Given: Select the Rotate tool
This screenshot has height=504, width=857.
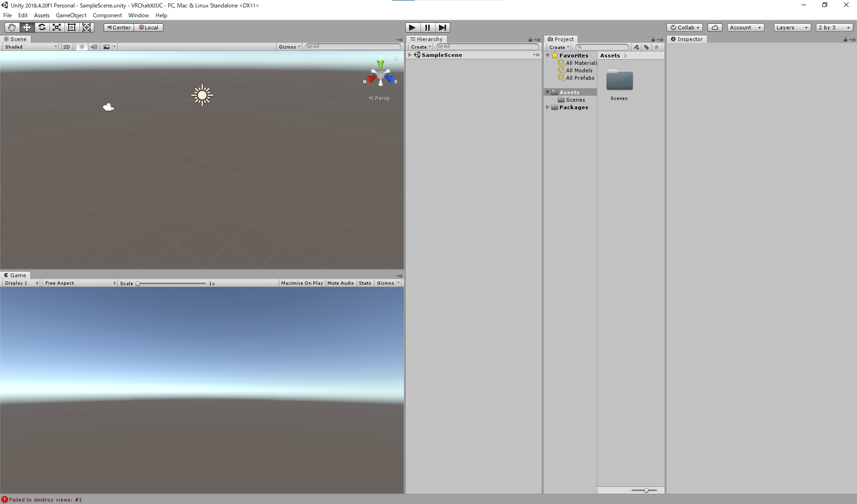Looking at the screenshot, I should [x=42, y=28].
